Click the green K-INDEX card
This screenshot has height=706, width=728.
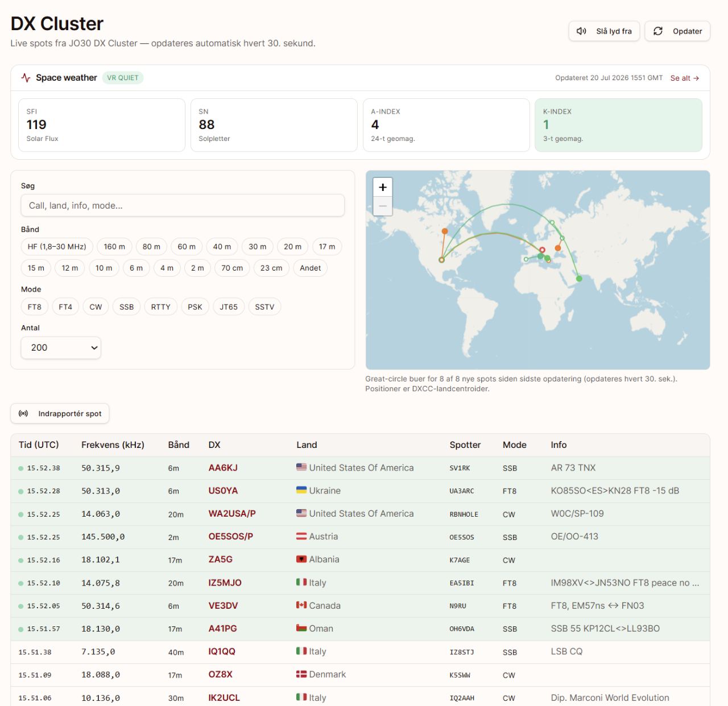[618, 125]
